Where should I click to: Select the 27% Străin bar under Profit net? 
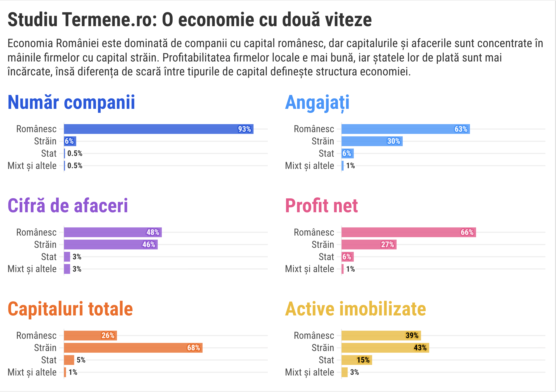369,245
